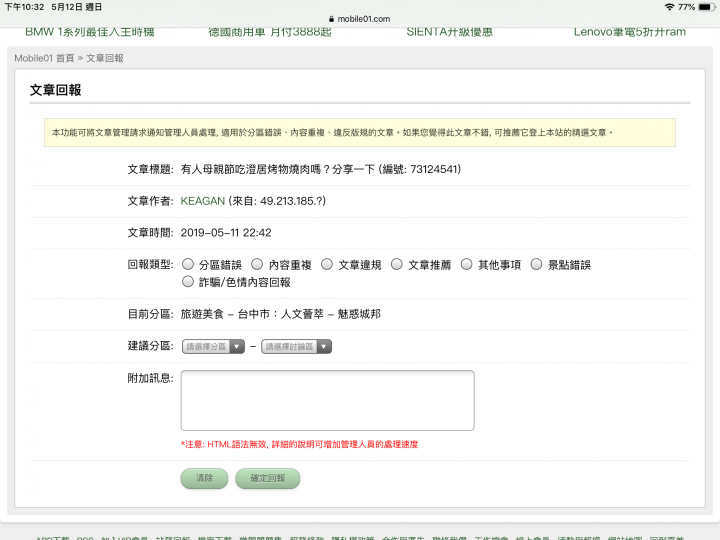Select the 其他事項 report type
Screen dimensions: 720x540
(x=467, y=264)
